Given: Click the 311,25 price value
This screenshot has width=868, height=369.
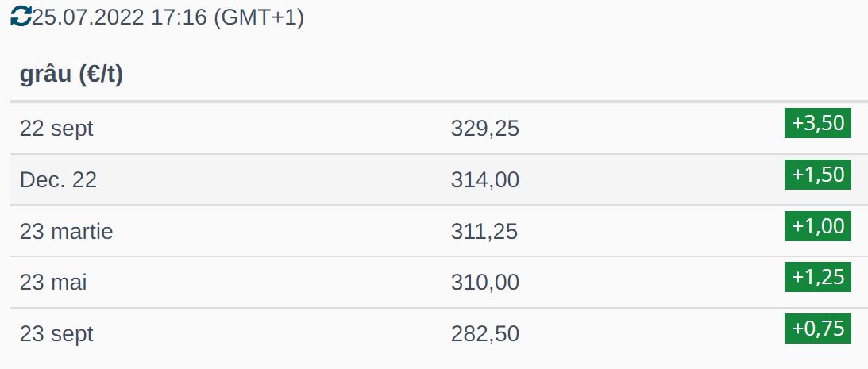Looking at the screenshot, I should tap(484, 231).
